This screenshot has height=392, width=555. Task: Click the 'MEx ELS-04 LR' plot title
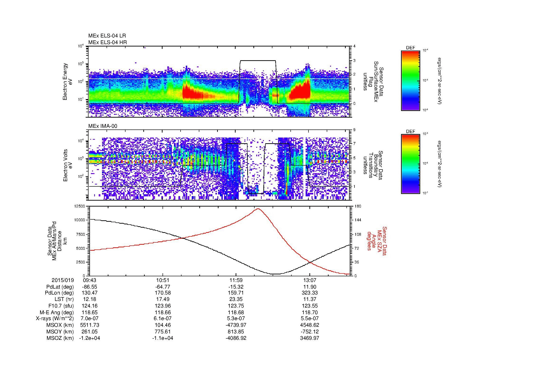tap(107, 36)
